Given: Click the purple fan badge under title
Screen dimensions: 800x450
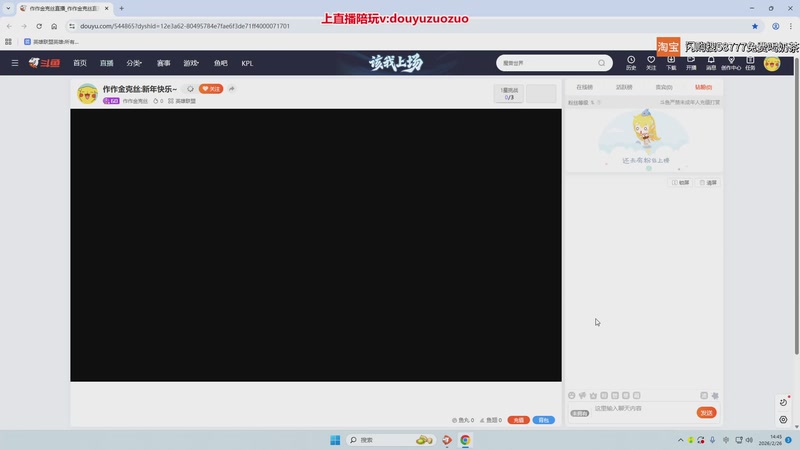Looking at the screenshot, I should pos(111,101).
